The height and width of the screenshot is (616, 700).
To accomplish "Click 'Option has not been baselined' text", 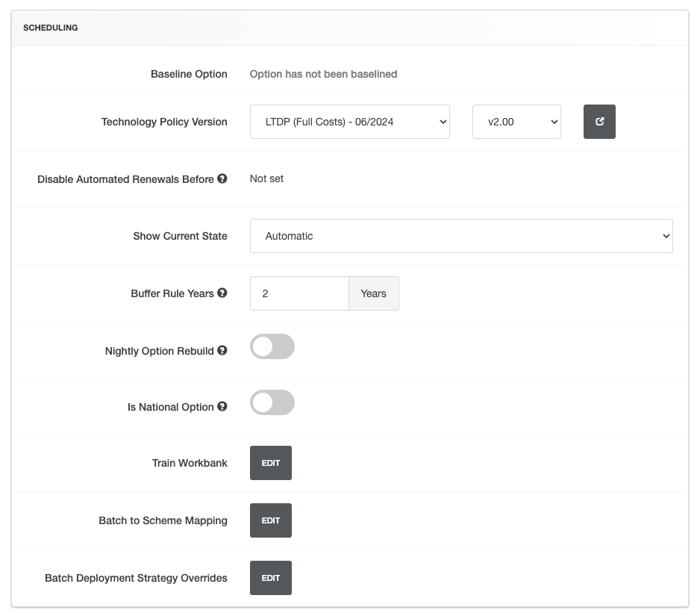I will [x=323, y=74].
